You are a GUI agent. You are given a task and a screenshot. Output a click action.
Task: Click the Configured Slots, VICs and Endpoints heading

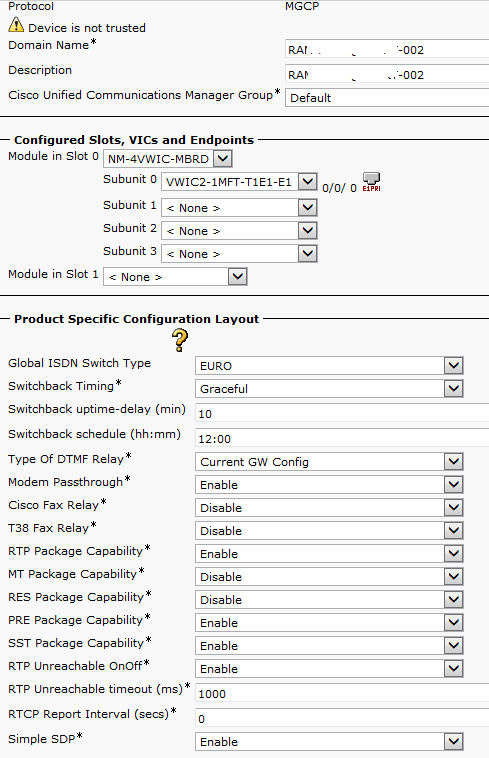pos(134,140)
